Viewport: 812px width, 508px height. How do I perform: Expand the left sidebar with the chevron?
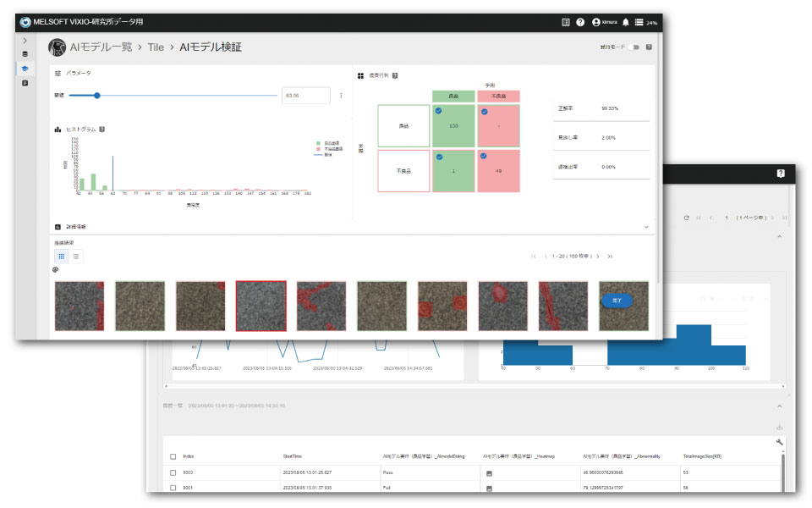(25, 40)
